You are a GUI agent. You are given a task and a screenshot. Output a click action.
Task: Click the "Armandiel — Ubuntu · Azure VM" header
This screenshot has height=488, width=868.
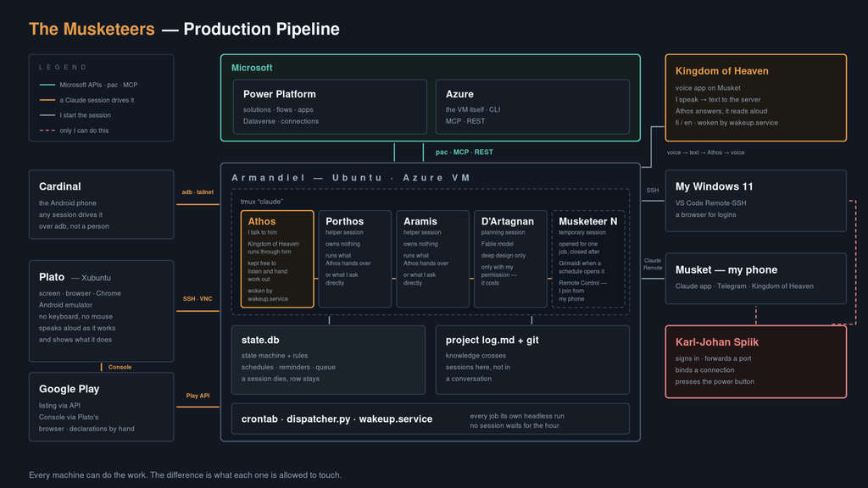(351, 178)
